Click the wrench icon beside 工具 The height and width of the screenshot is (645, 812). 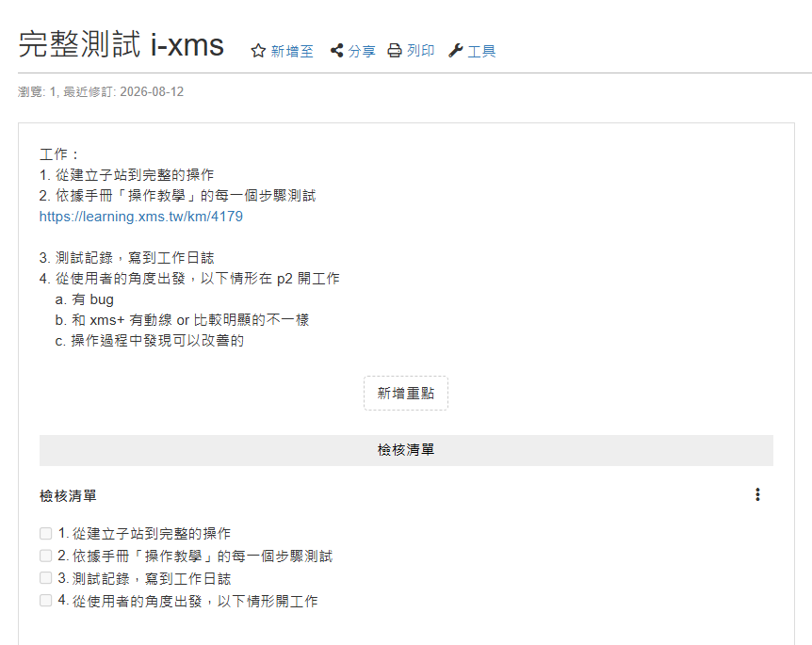tap(456, 50)
